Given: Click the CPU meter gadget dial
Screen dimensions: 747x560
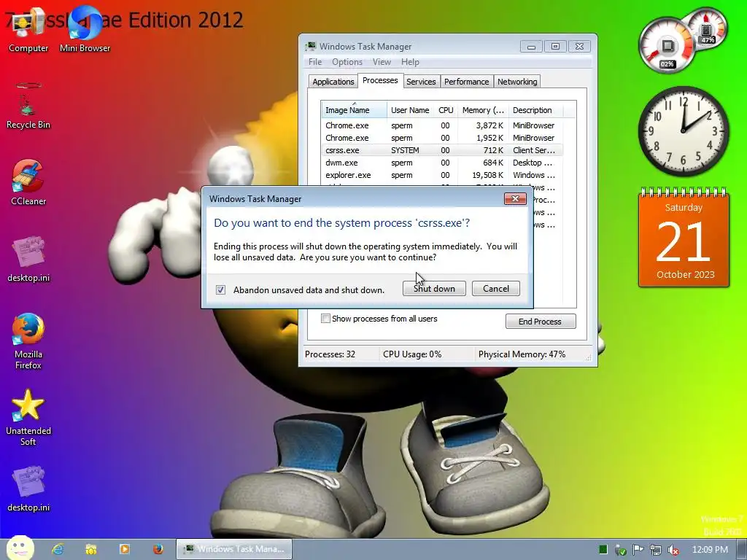Looking at the screenshot, I should click(x=667, y=46).
